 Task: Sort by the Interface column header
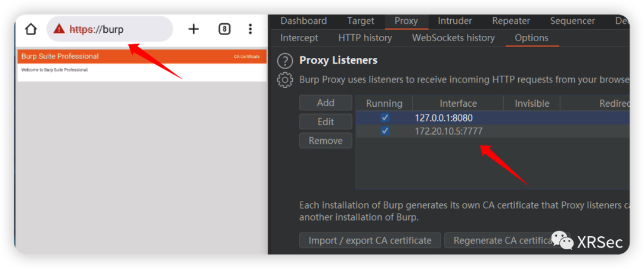tap(458, 103)
